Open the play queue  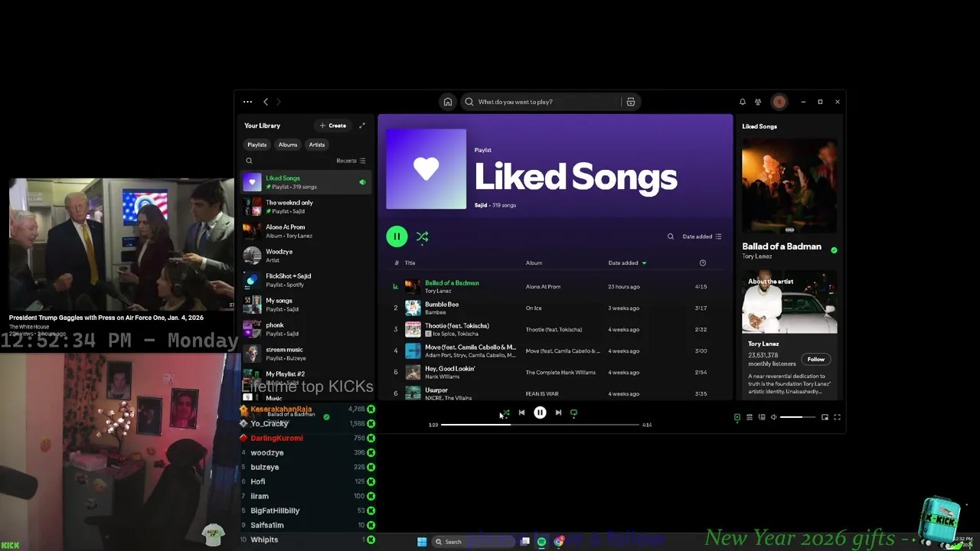pyautogui.click(x=750, y=417)
